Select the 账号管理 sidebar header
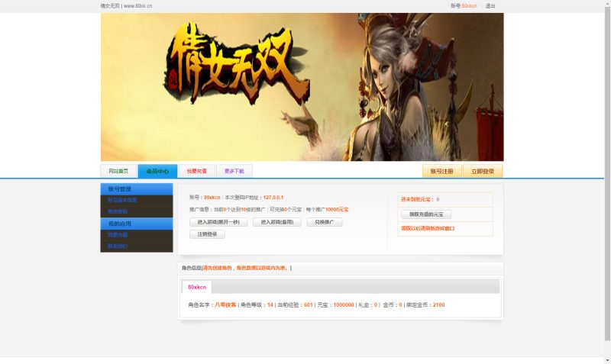611x364 pixels. pyautogui.click(x=137, y=189)
